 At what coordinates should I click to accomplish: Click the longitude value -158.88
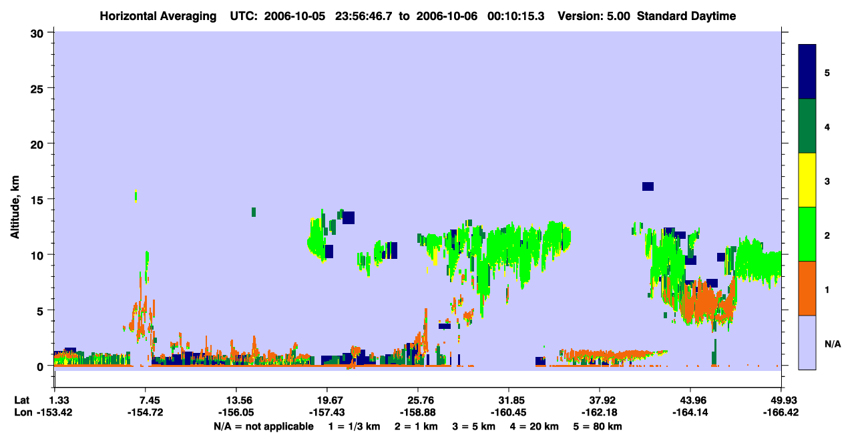point(418,412)
